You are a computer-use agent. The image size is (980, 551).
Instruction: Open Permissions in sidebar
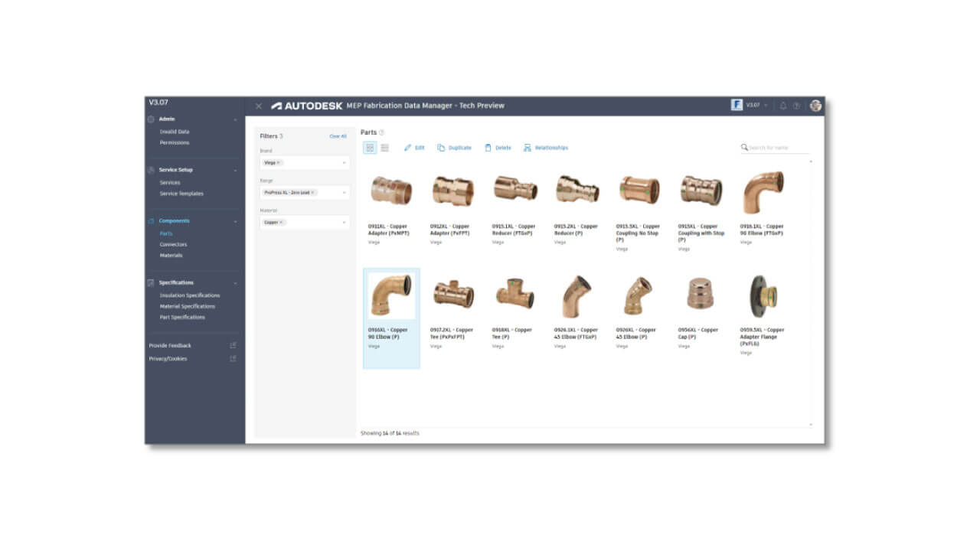click(x=175, y=143)
